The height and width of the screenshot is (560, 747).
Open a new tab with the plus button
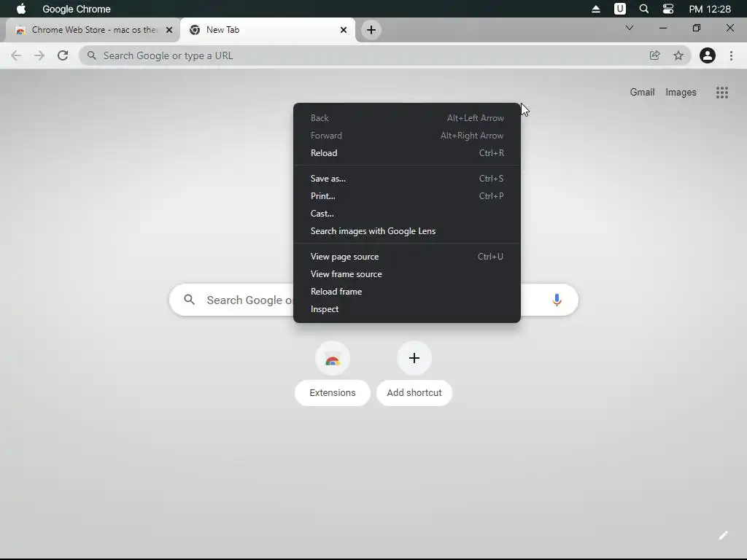point(371,30)
